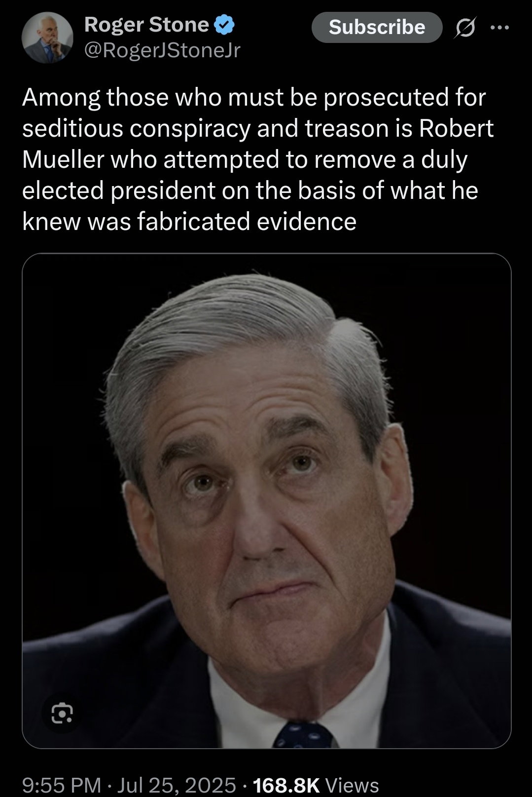The image size is (532, 797).
Task: Click the word Views beside the count
Action: (353, 784)
